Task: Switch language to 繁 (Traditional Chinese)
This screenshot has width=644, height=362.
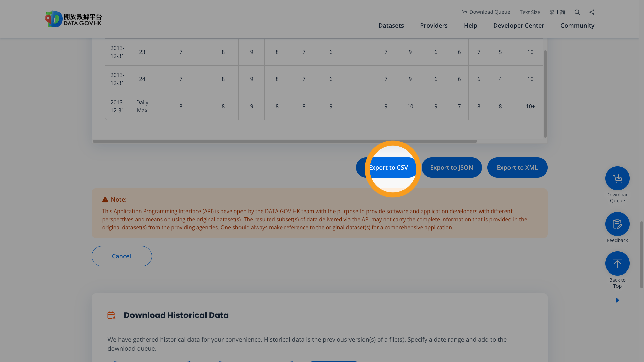Action: [551, 12]
